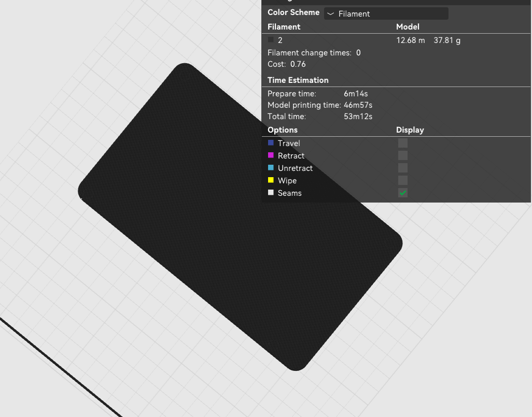The image size is (532, 417).
Task: Enable the Retract display checkbox
Action: 403,155
